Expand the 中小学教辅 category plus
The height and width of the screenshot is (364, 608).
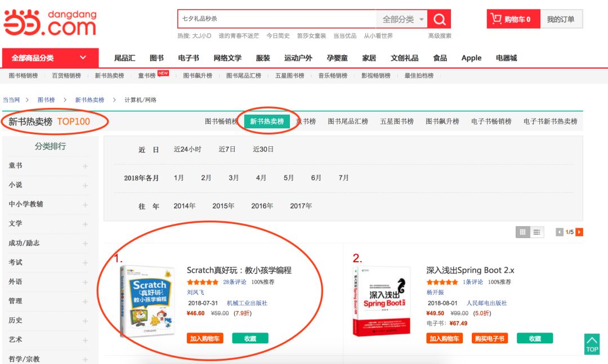pyautogui.click(x=85, y=205)
